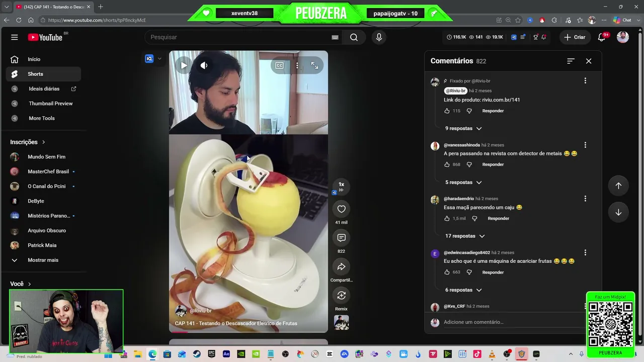This screenshot has width=644, height=362.
Task: Open More Tools in sidebar
Action: pyautogui.click(x=43, y=118)
